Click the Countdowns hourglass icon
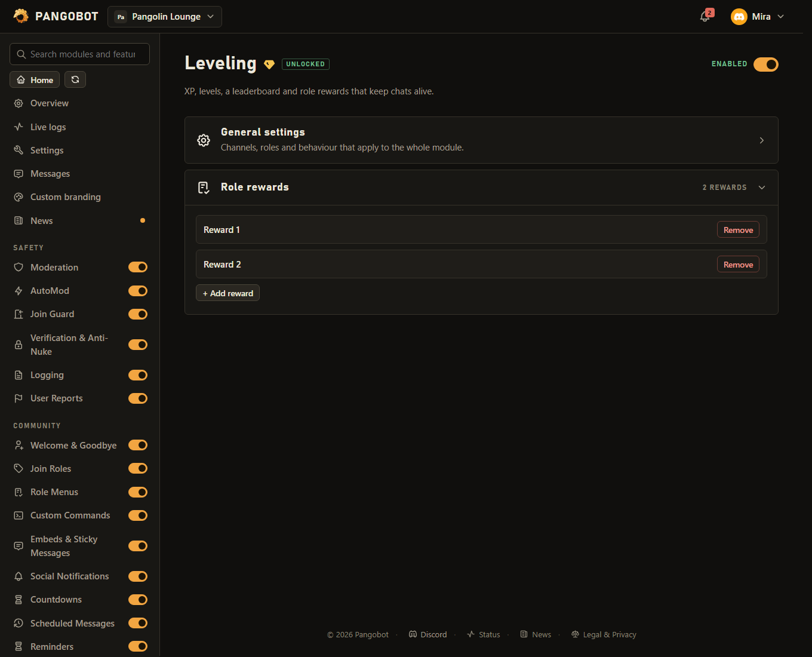Viewport: 812px width, 657px height. tap(19, 600)
